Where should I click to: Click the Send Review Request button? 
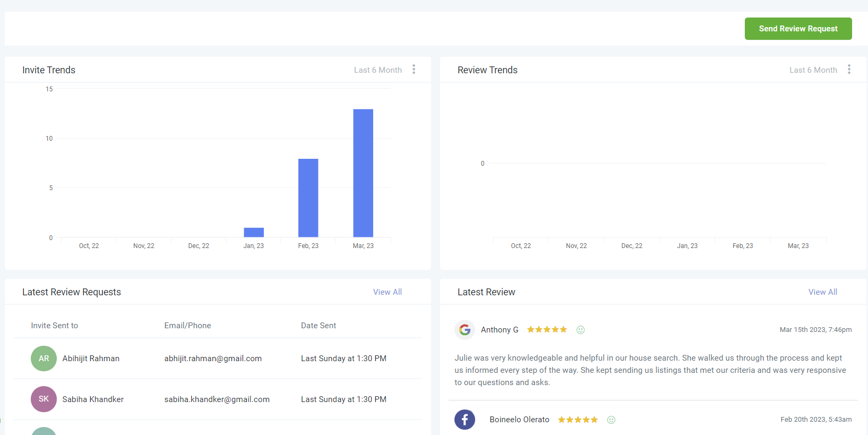tap(798, 29)
